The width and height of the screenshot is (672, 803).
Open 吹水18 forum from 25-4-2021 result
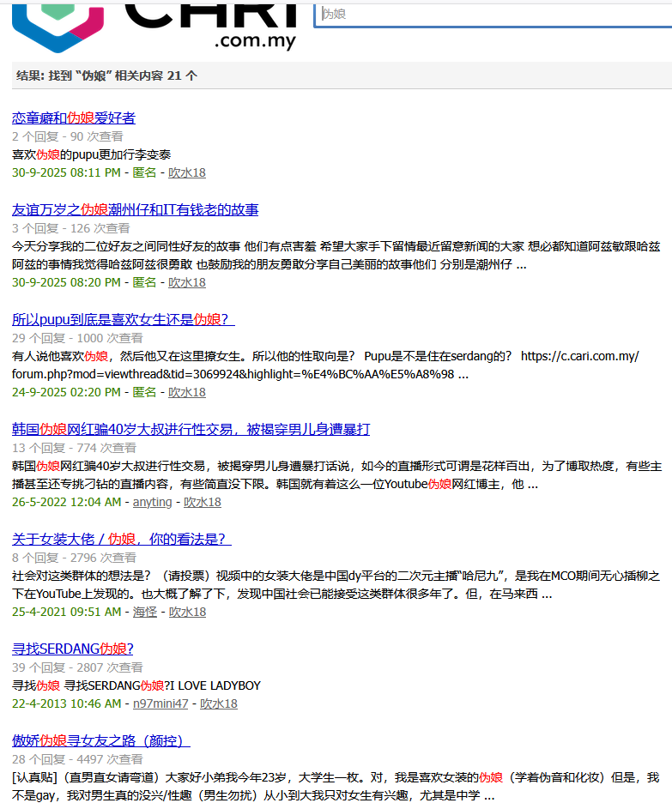187,612
